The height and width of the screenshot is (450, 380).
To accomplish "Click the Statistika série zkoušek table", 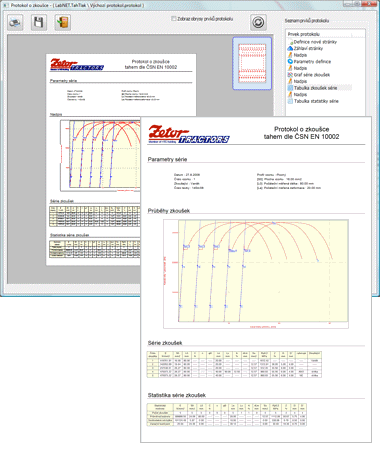I will [x=227, y=415].
